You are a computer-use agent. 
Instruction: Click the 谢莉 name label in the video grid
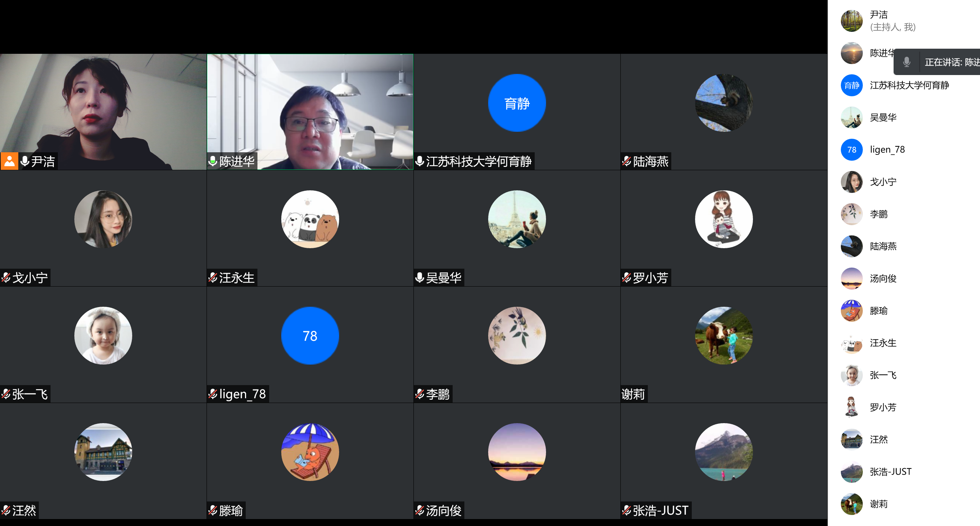tap(633, 394)
